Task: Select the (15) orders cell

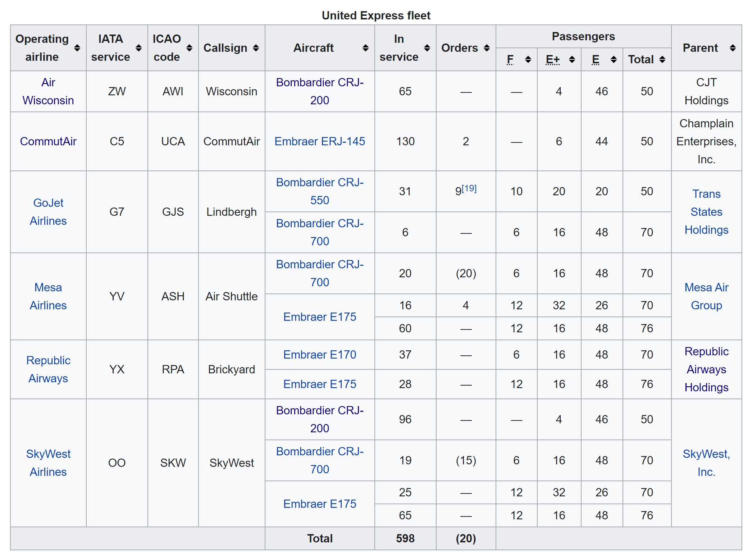Action: point(466,460)
